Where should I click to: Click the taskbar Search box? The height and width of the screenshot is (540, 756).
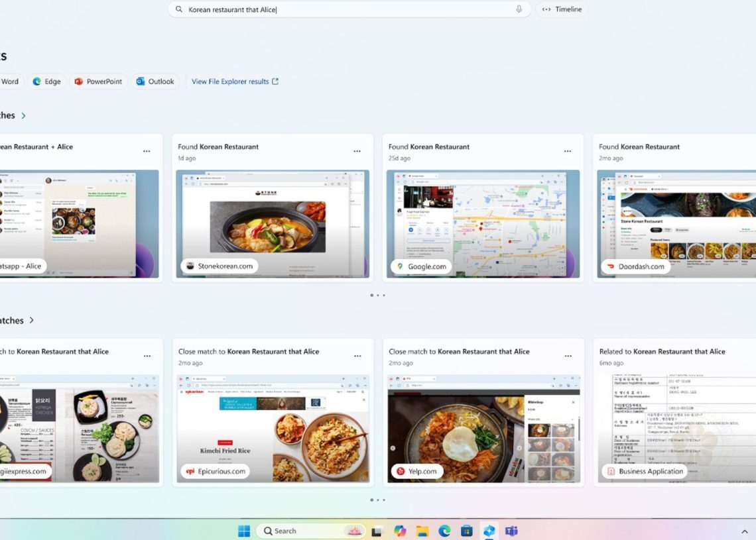pyautogui.click(x=312, y=531)
